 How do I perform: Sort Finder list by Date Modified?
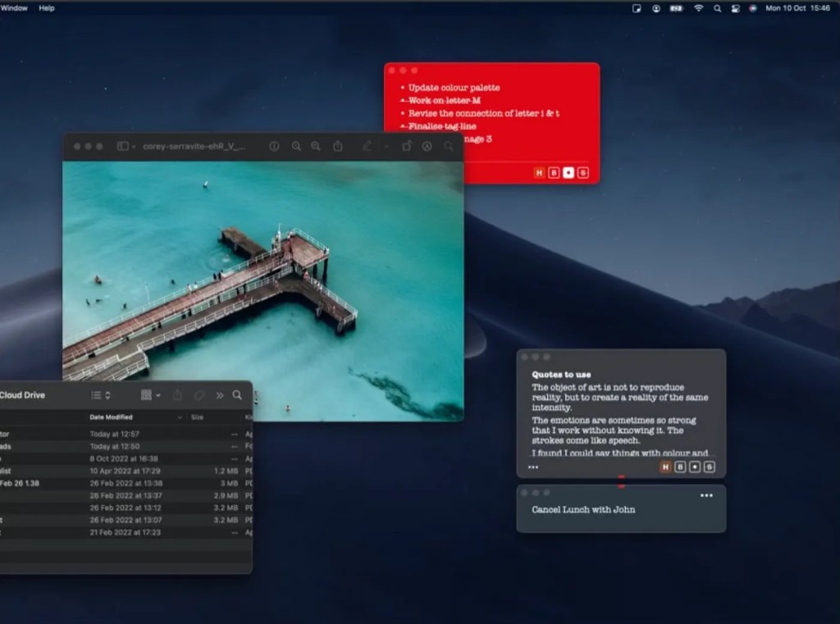click(x=111, y=417)
